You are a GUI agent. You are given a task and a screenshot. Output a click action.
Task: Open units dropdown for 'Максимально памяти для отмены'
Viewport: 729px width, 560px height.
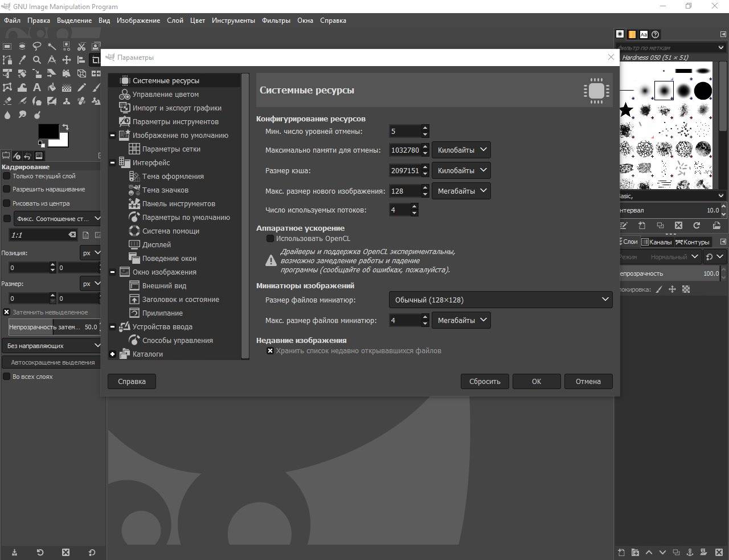coord(461,150)
